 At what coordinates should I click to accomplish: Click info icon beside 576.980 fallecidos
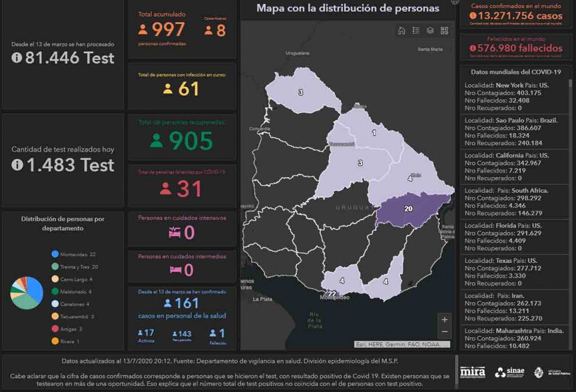pyautogui.click(x=473, y=48)
